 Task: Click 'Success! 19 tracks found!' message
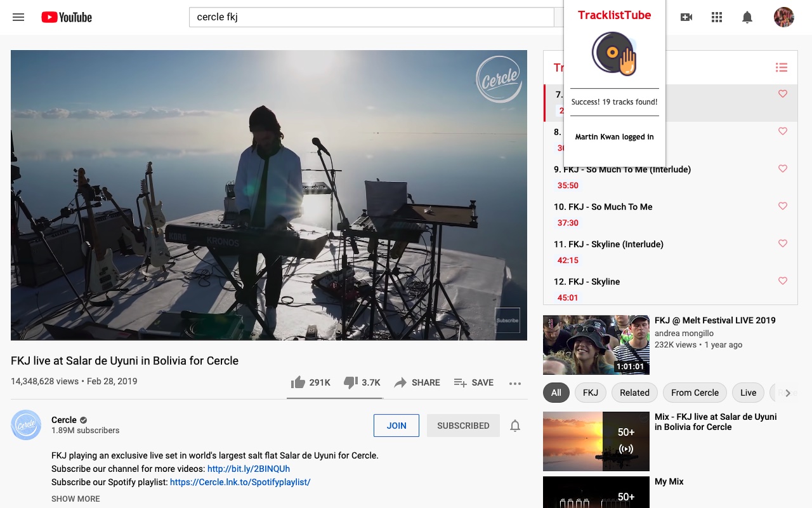click(614, 102)
